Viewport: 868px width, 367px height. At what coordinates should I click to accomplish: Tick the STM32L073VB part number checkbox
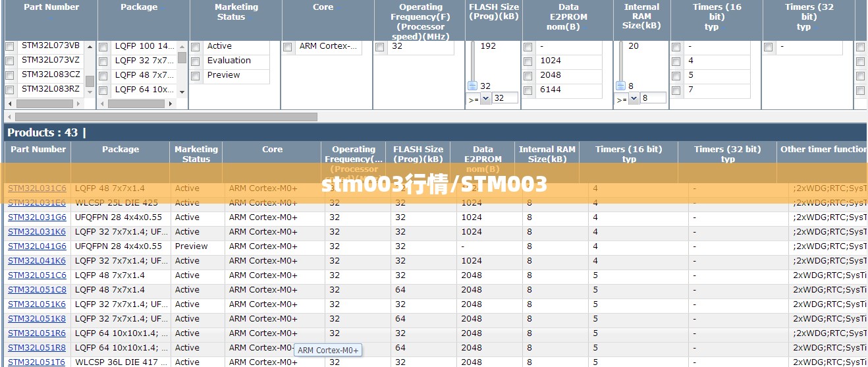click(x=10, y=47)
